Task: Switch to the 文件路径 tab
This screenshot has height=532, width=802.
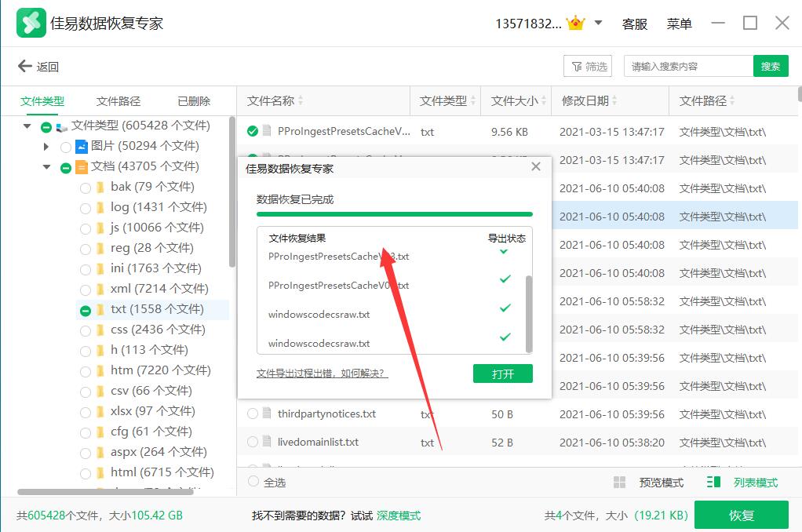Action: tap(118, 101)
